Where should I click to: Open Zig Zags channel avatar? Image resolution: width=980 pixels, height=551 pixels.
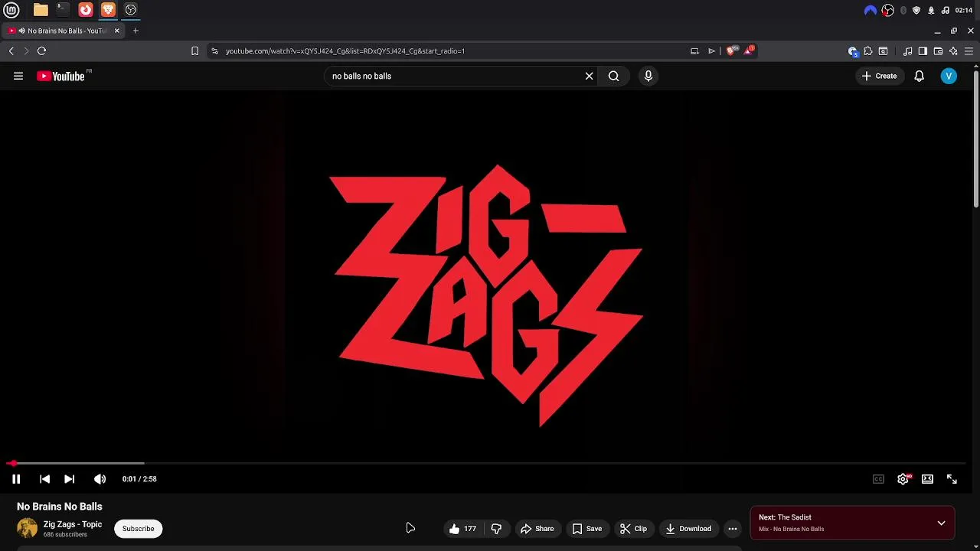pos(28,529)
